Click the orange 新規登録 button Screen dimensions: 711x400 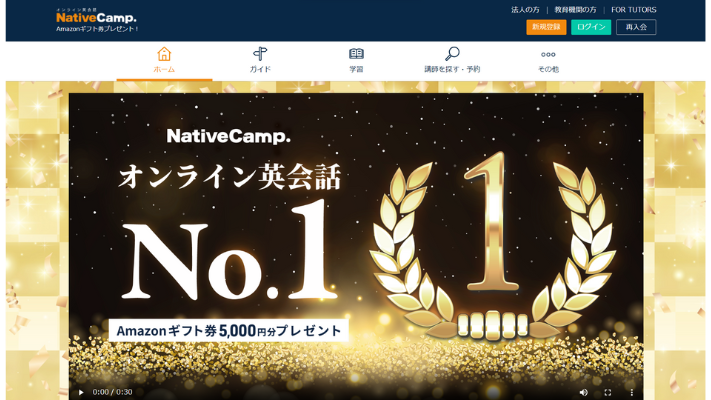click(x=546, y=27)
